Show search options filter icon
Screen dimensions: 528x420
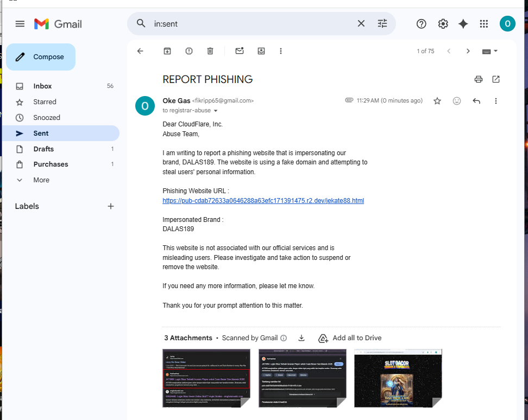(x=382, y=23)
